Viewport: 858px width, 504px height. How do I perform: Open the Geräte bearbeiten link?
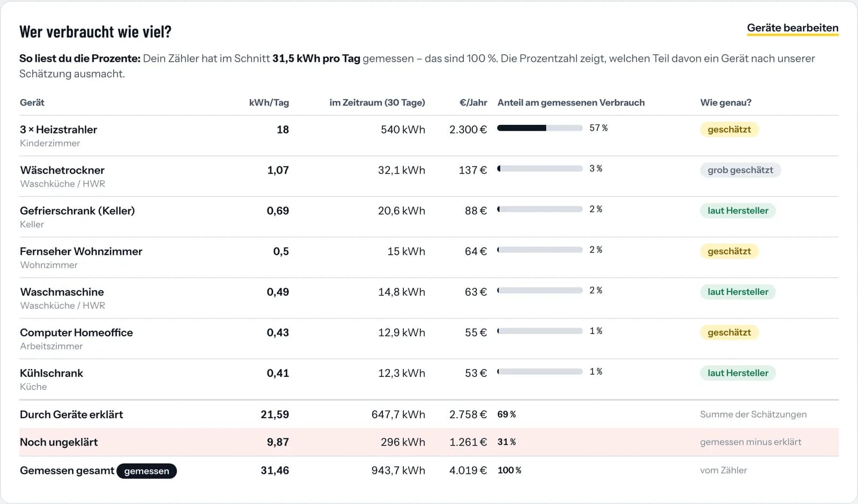tap(793, 28)
